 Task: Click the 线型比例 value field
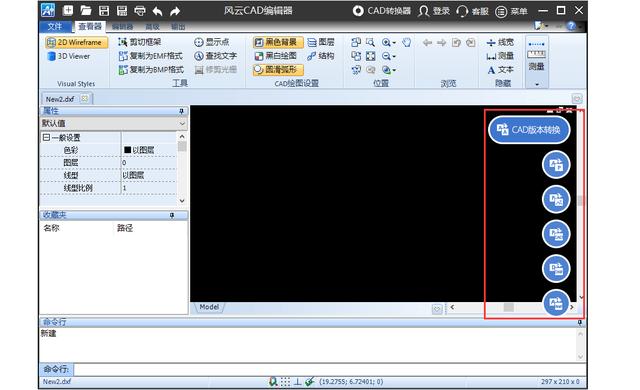click(149, 188)
